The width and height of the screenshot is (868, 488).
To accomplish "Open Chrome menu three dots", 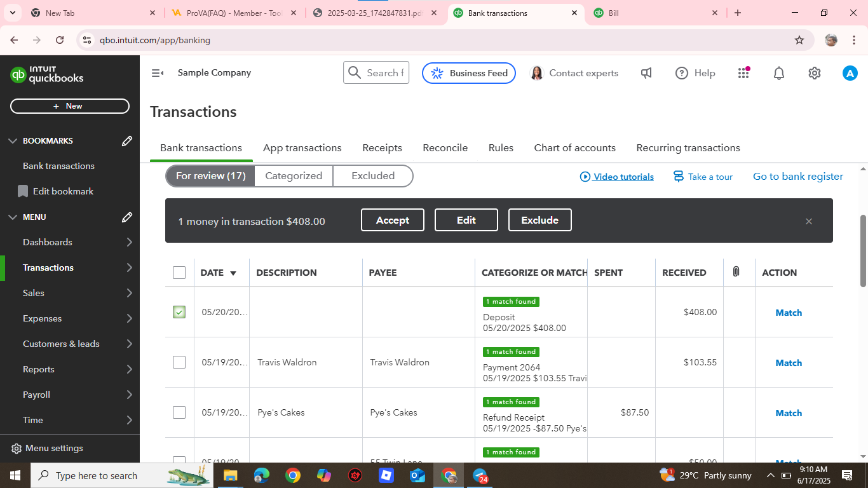I will pyautogui.click(x=854, y=40).
